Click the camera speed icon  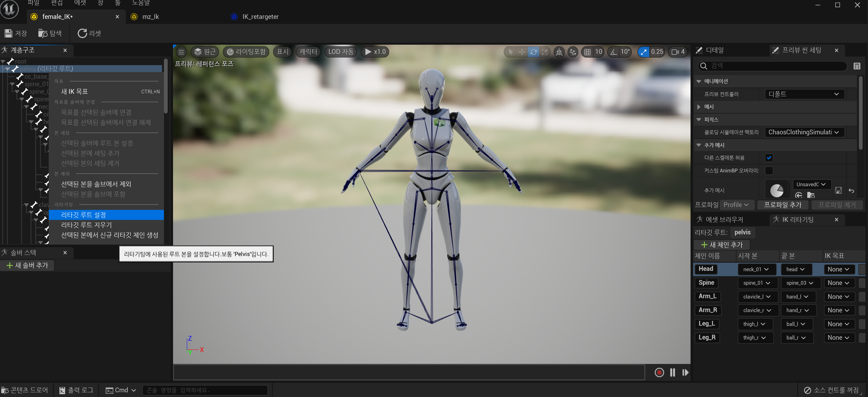(675, 52)
